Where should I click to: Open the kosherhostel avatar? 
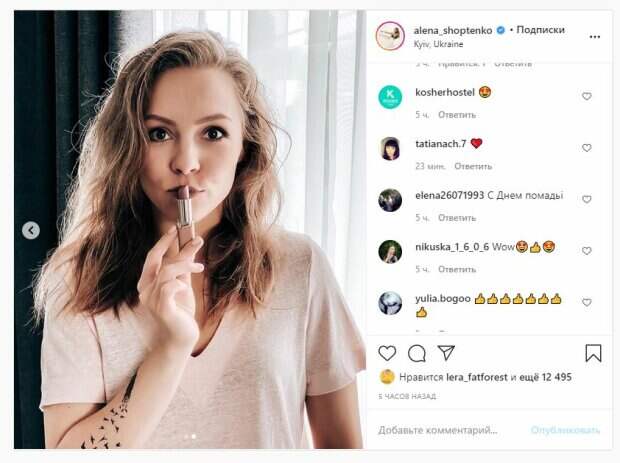390,97
